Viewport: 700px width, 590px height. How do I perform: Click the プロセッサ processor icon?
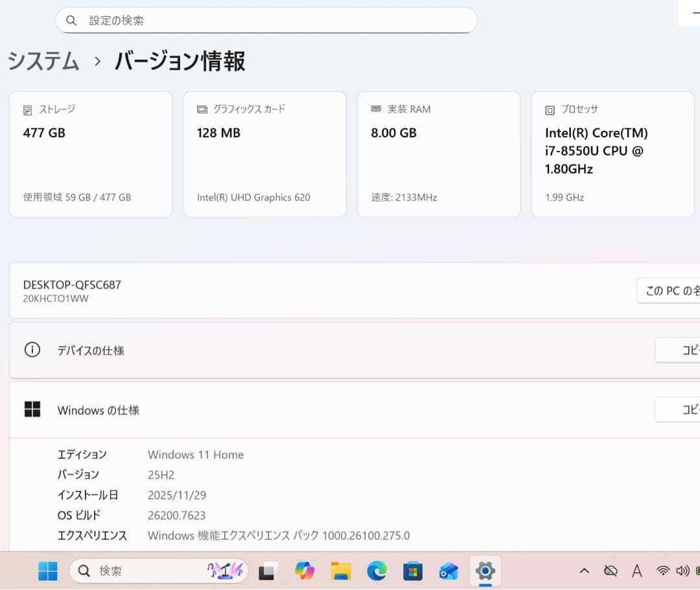pos(549,109)
